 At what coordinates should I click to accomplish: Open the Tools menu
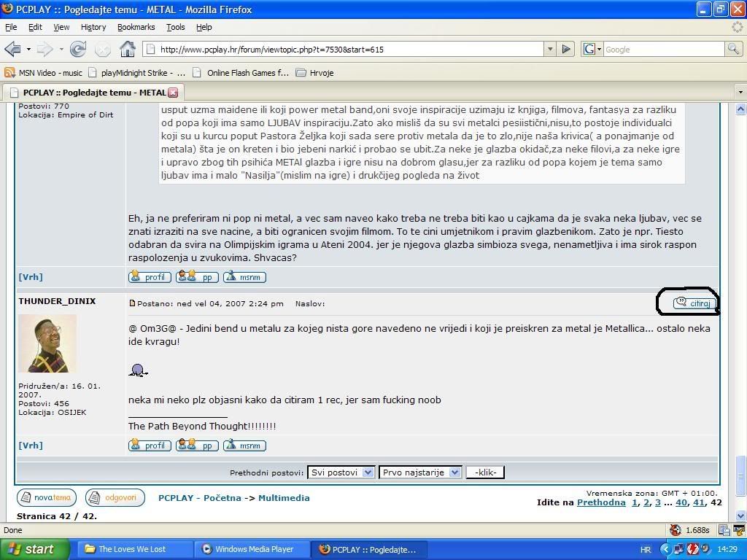175,27
